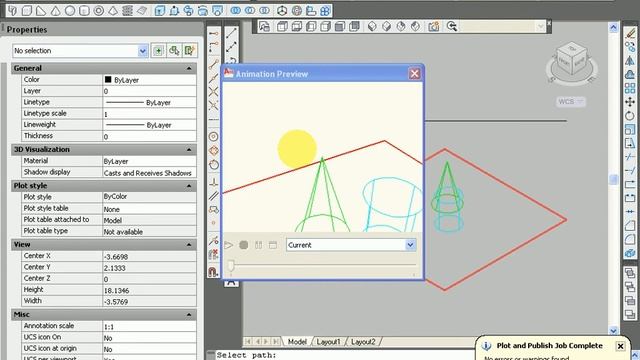Click record button in Animation Preview
This screenshot has width=640, height=360.
[x=244, y=245]
